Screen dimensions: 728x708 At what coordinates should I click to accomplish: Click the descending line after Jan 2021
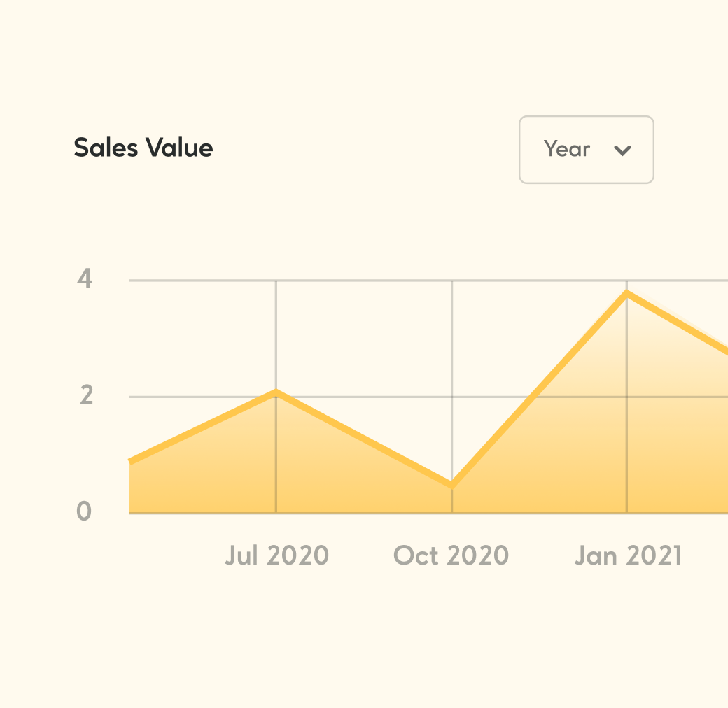point(678,323)
